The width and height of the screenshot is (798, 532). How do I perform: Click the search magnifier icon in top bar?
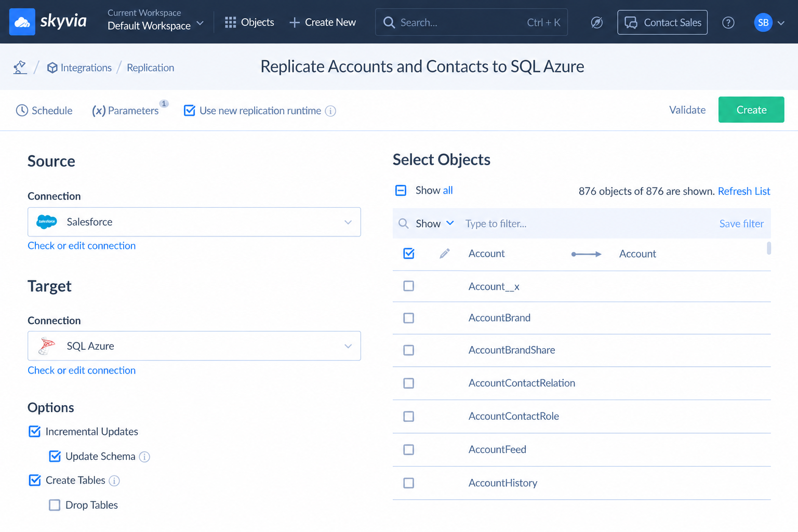389,22
